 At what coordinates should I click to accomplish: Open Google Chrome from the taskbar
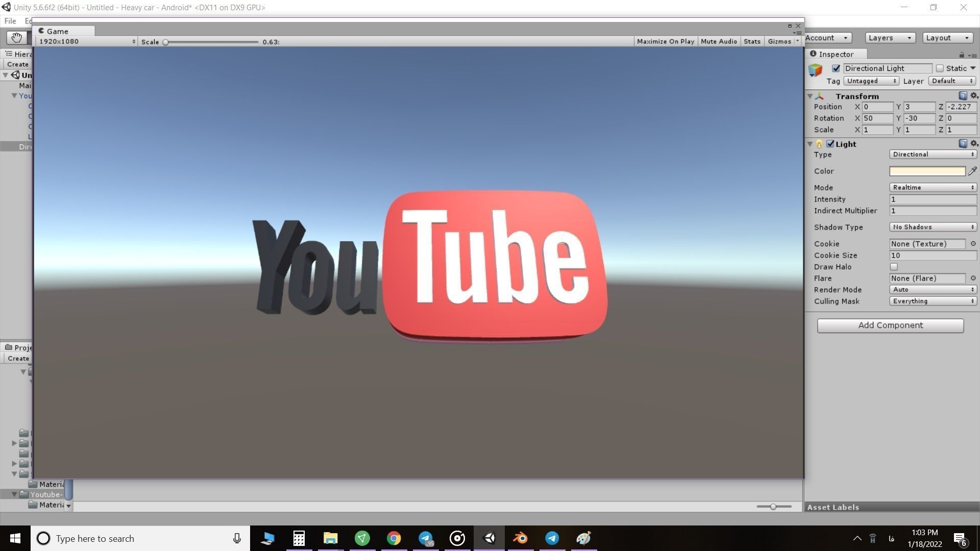(394, 538)
